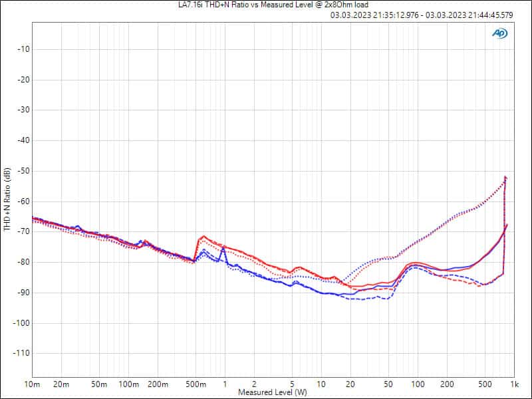Click the Measured Level (W) horizontal axis label
Image resolution: width=532 pixels, height=399 pixels.
pos(273,392)
